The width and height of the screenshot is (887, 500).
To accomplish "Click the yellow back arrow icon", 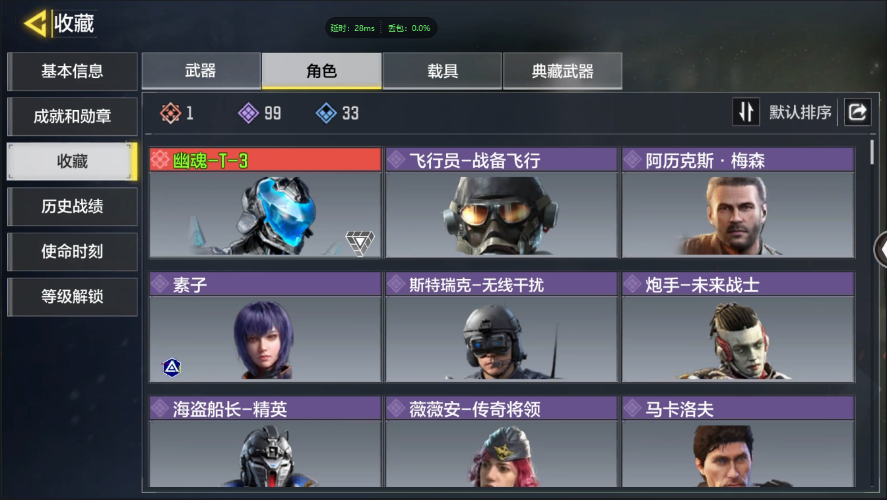I will pyautogui.click(x=36, y=24).
